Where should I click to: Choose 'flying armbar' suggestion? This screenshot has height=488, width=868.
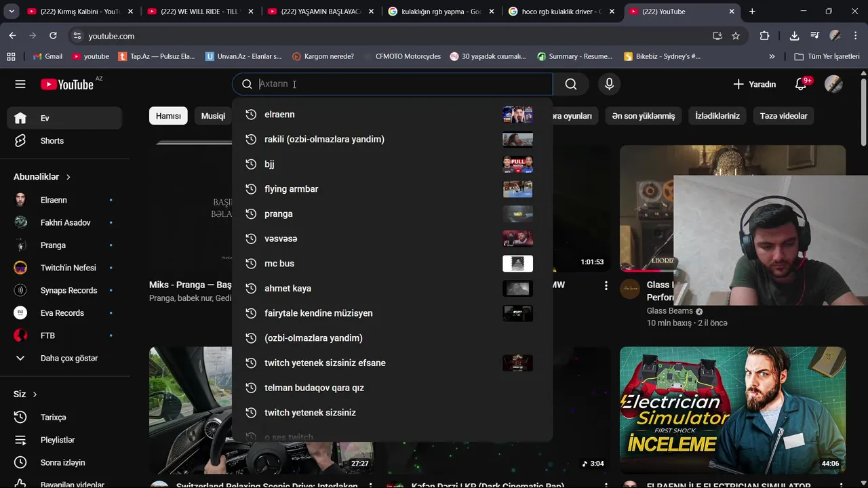point(392,189)
